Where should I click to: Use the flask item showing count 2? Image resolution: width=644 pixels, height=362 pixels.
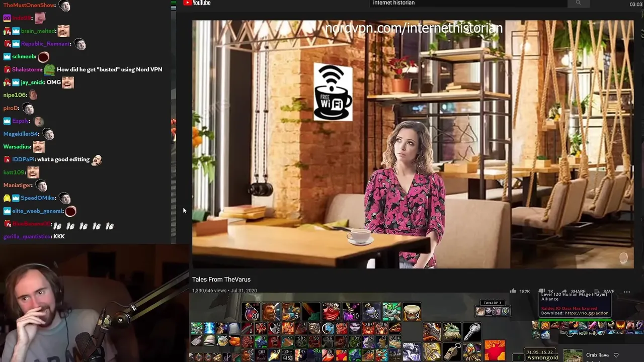(x=371, y=312)
